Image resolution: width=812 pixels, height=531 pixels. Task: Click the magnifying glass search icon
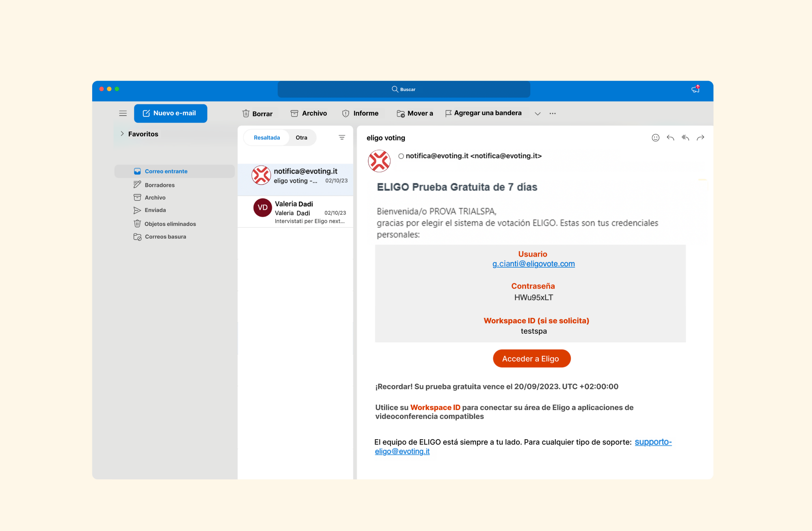tap(395, 89)
